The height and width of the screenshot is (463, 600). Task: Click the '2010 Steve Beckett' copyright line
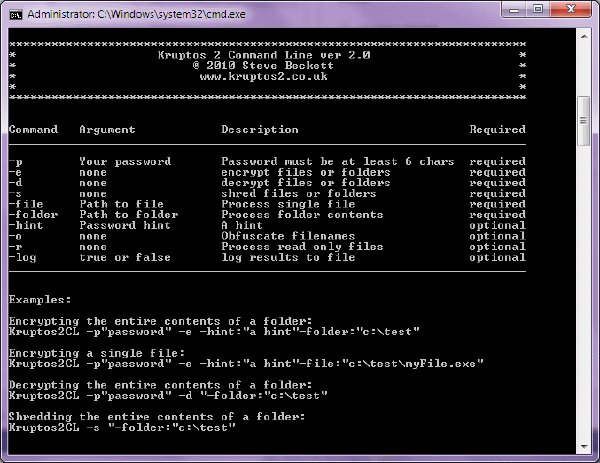point(263,66)
